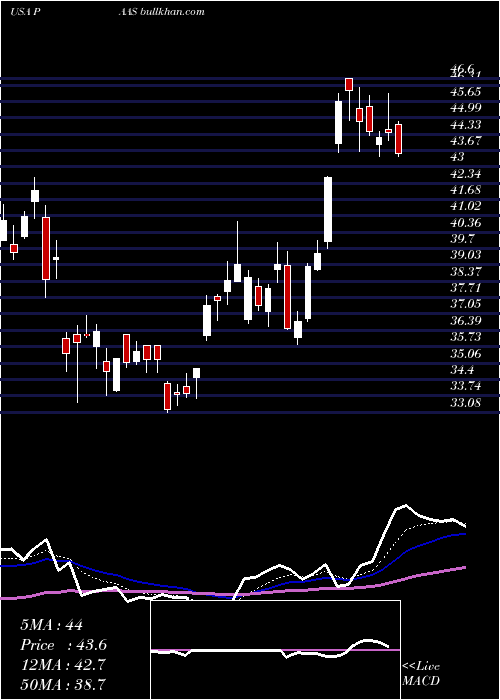
Task: Click the 43 price axis label
Action: pyautogui.click(x=457, y=157)
